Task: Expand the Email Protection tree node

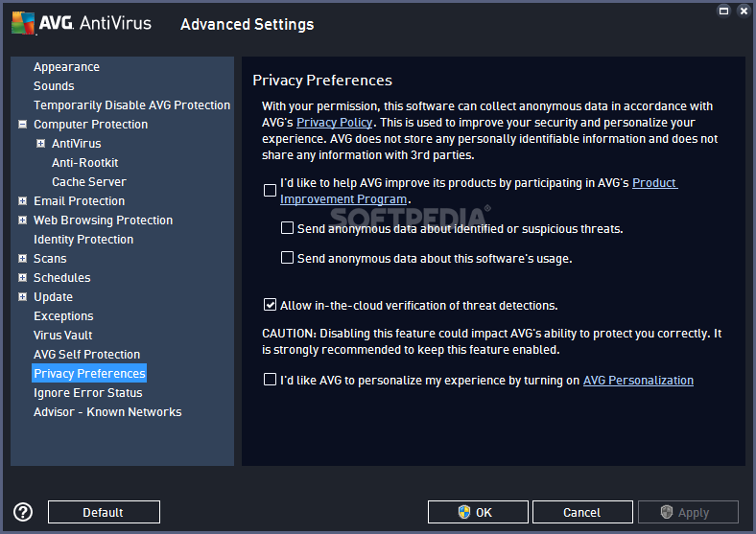Action: tap(22, 201)
